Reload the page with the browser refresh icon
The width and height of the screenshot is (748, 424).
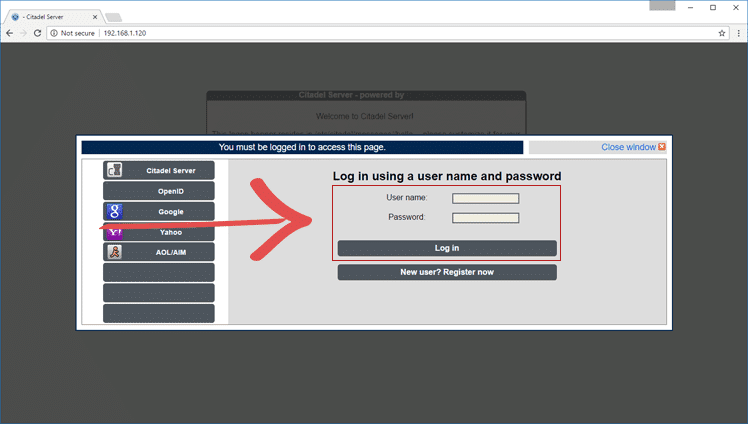click(x=38, y=33)
